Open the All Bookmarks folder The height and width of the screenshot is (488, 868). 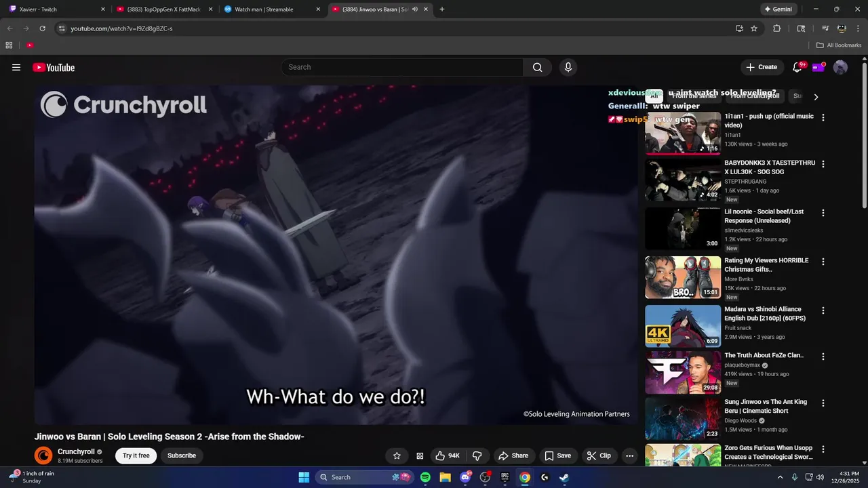[839, 45]
